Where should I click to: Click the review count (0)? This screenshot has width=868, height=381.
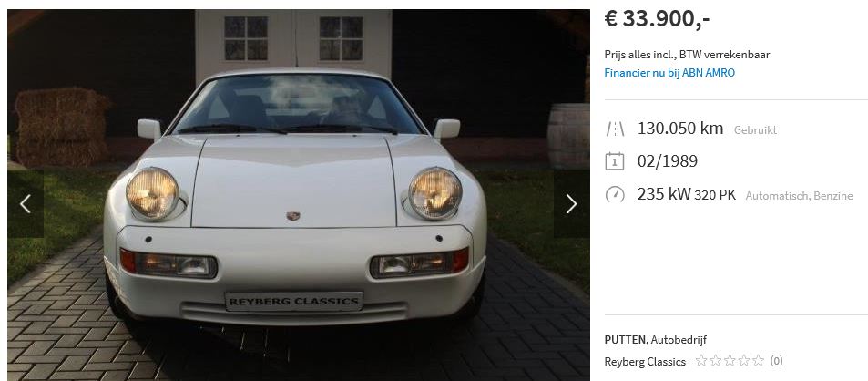pyautogui.click(x=777, y=361)
